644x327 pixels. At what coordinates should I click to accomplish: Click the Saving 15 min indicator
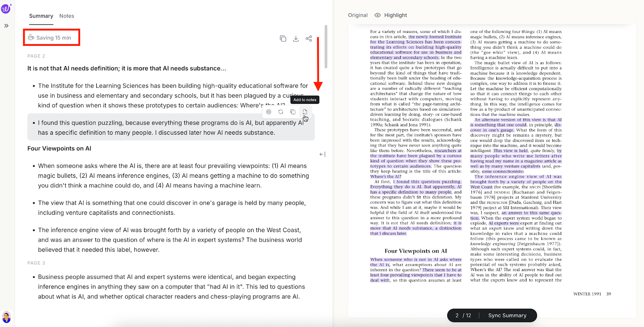pyautogui.click(x=50, y=38)
